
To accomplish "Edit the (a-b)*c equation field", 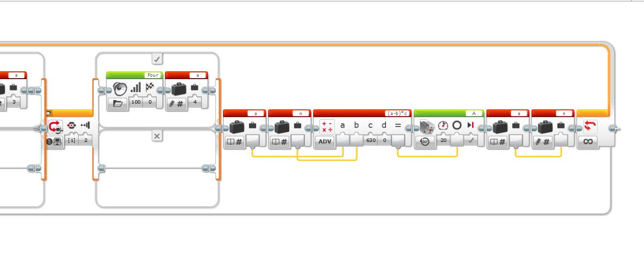I will [398, 114].
